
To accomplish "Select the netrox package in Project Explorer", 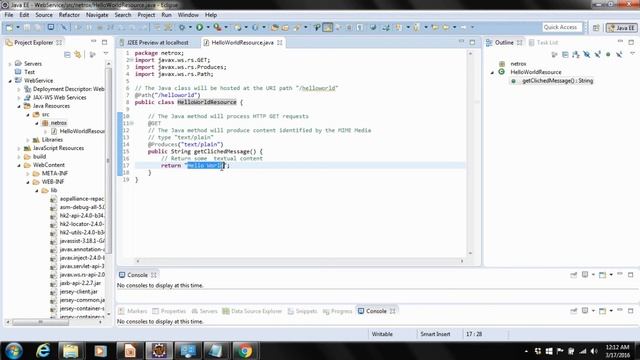I will (x=58, y=123).
